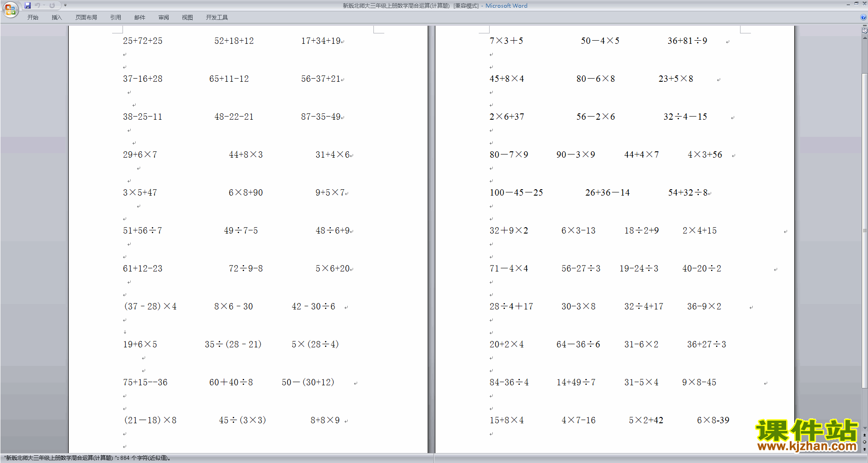Minimize the Word window
This screenshot has width=868, height=463.
coord(848,4)
